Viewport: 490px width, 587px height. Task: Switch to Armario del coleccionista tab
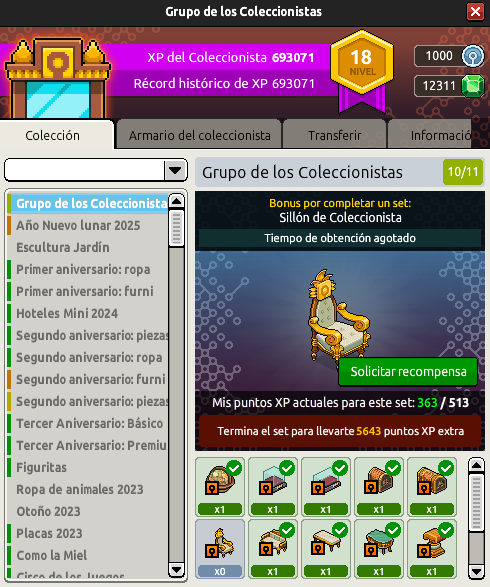coord(200,135)
